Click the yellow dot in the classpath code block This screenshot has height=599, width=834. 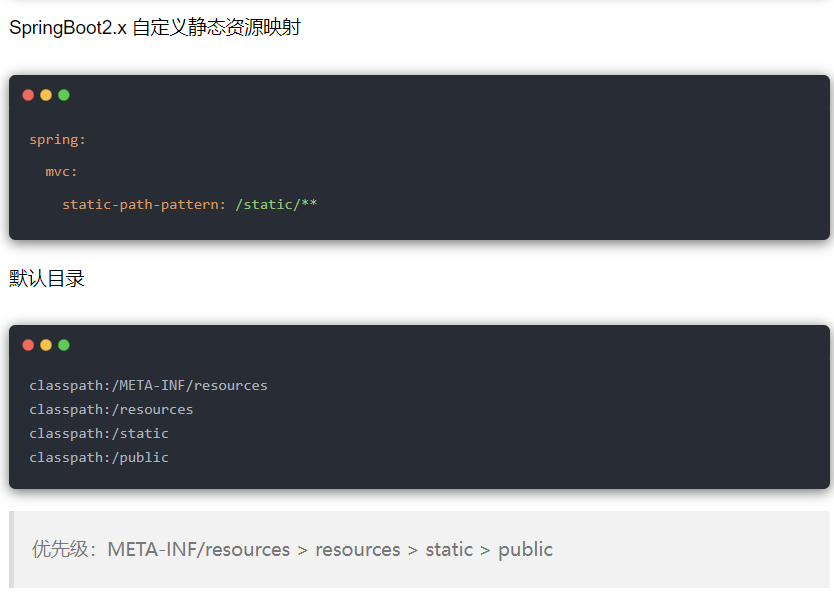46,345
